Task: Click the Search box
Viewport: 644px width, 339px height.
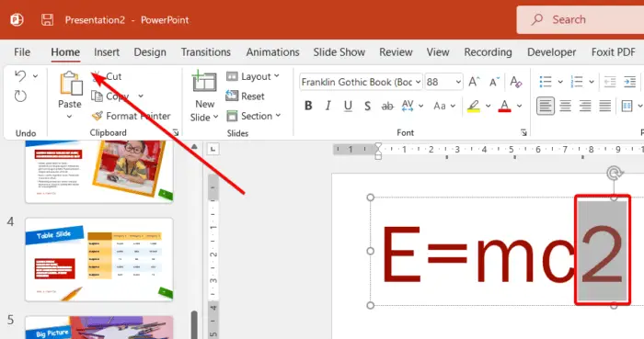Action: 581,19
